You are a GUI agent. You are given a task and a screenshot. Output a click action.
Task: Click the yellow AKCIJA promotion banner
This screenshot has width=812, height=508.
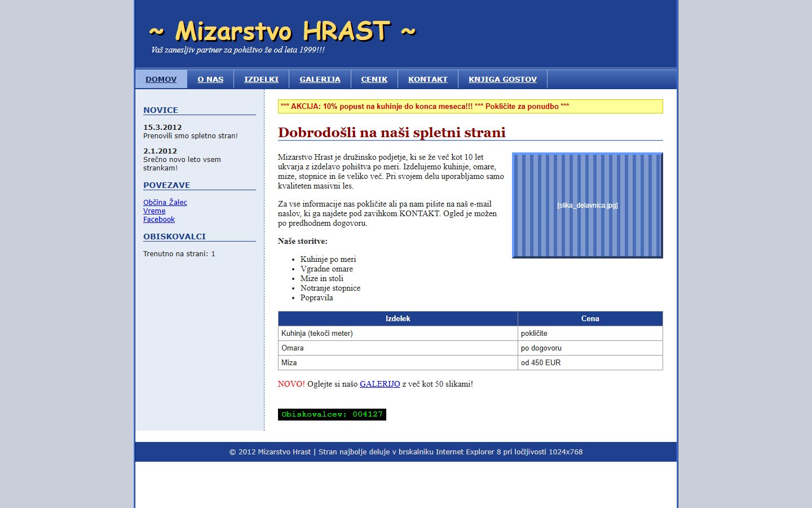(x=470, y=106)
